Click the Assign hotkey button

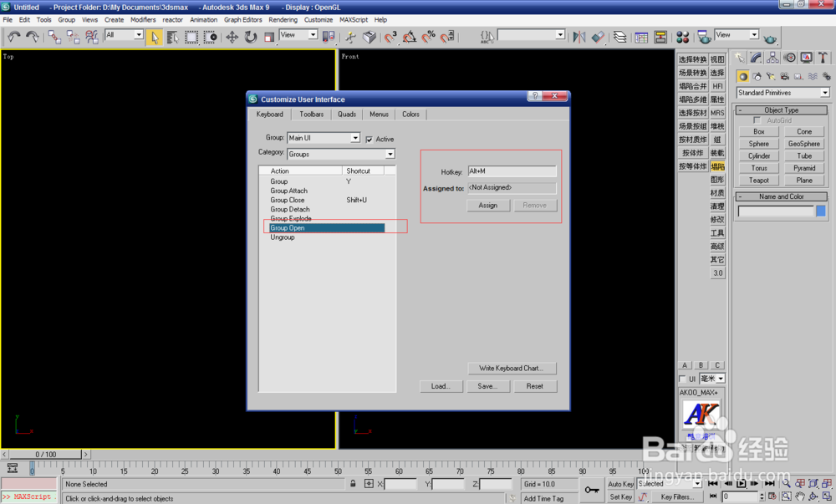[x=488, y=205]
